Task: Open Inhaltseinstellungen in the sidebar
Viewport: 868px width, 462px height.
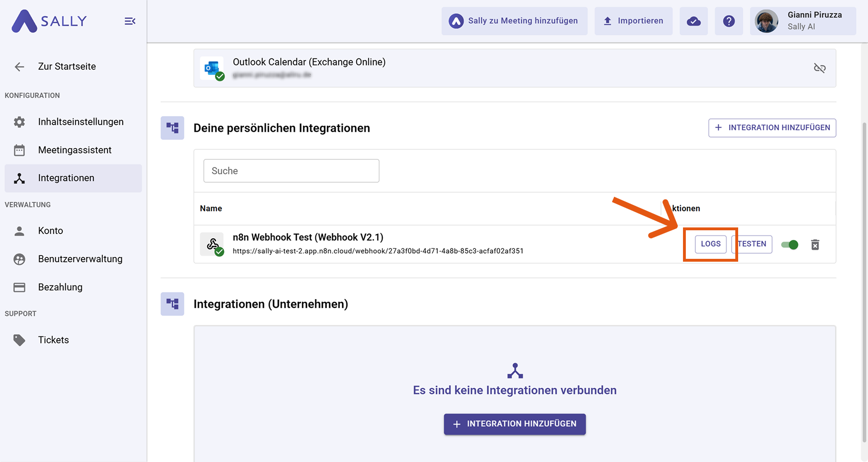Action: pyautogui.click(x=80, y=122)
